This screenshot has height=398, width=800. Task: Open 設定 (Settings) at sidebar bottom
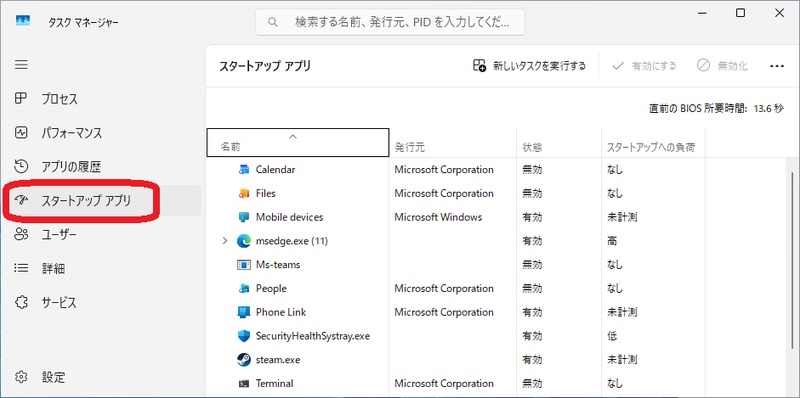pyautogui.click(x=102, y=378)
